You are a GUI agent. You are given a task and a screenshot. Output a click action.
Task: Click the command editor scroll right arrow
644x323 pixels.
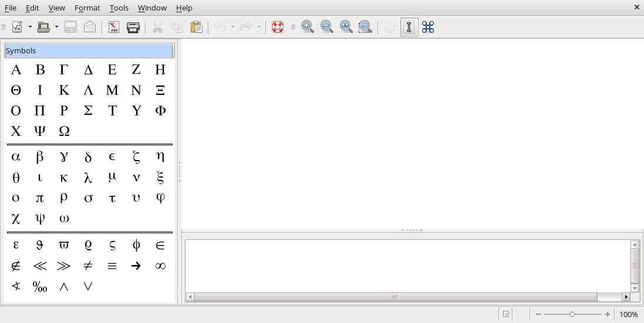coord(626,297)
